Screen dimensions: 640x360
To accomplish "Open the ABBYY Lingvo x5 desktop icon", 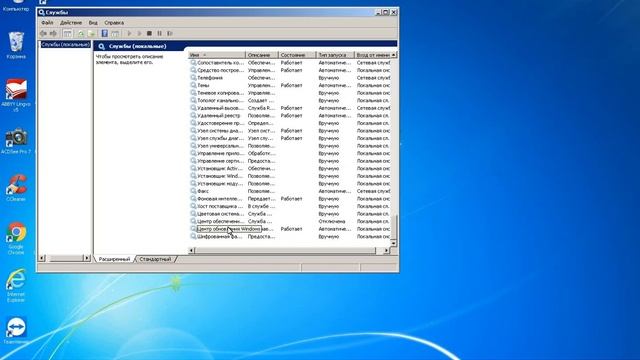I will (16, 96).
